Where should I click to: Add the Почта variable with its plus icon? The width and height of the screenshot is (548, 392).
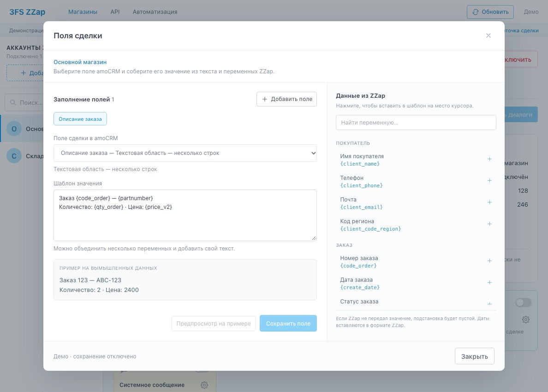coord(489,202)
